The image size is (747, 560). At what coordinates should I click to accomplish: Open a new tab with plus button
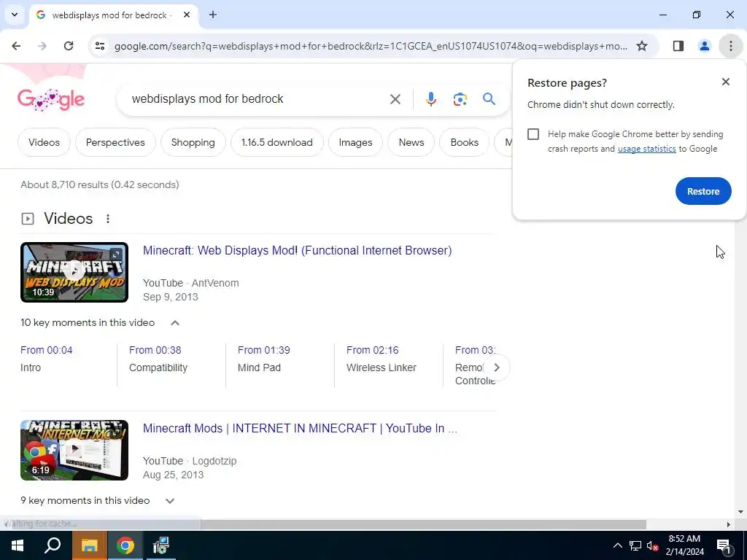coord(213,15)
